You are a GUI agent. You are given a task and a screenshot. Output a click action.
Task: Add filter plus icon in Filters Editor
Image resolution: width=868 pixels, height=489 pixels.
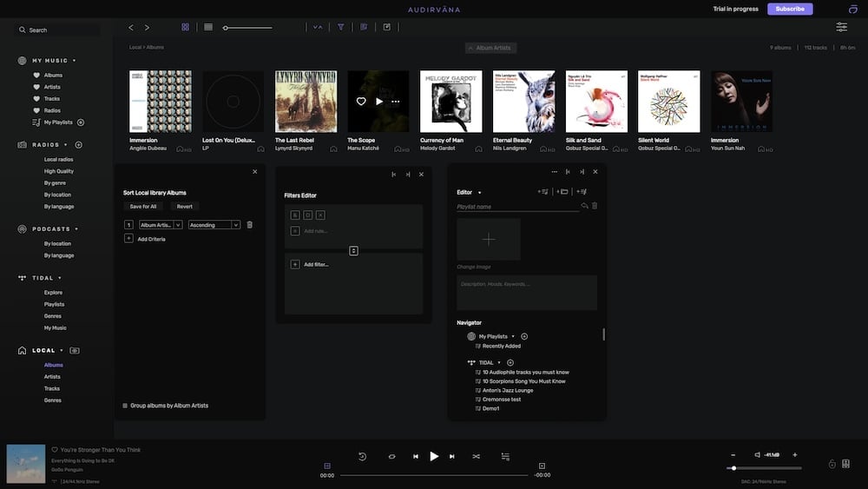[295, 265]
